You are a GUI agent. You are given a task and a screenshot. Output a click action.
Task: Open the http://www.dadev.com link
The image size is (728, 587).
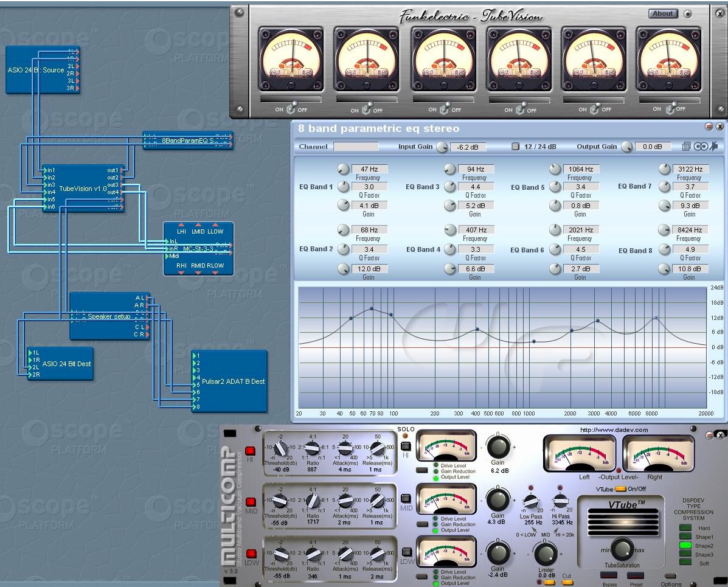614,430
